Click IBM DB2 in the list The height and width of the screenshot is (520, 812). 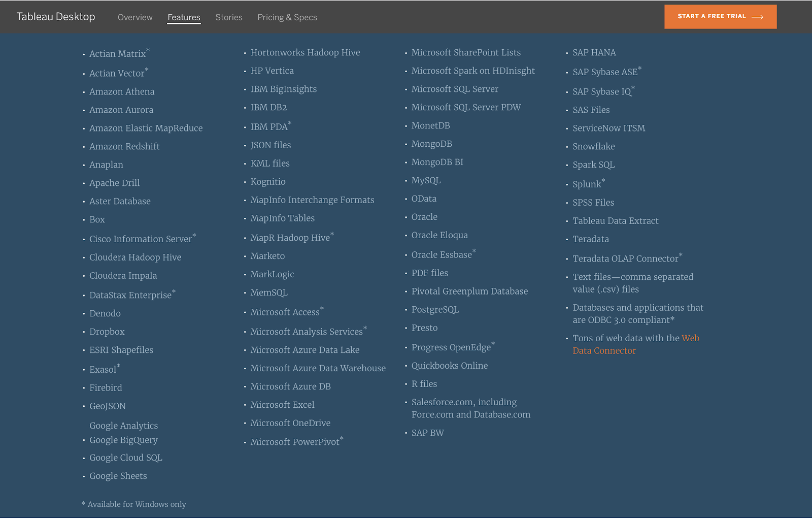coord(268,107)
